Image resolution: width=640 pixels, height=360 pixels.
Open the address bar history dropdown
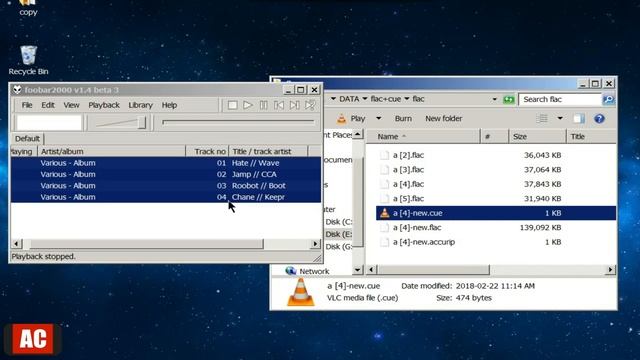[x=494, y=99]
